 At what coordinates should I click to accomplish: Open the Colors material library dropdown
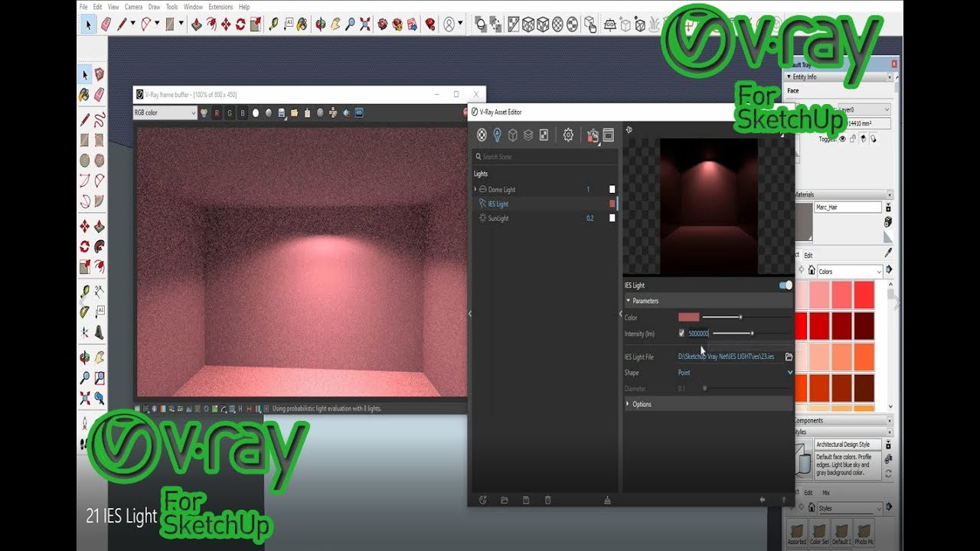850,272
